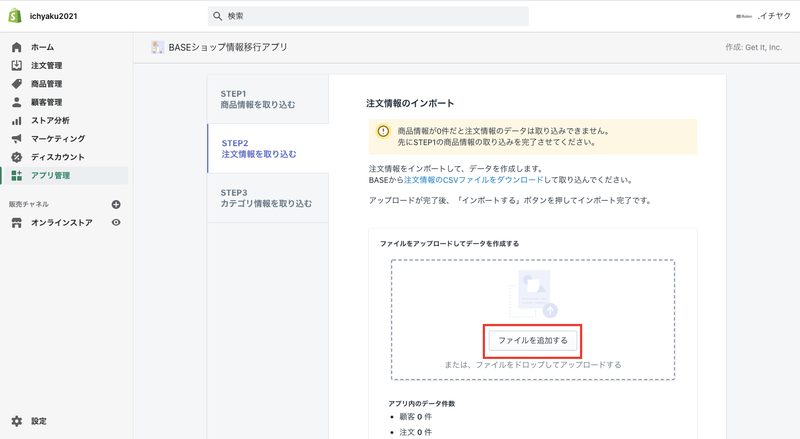Open 注文情報のCSVファイルをダウンロード link

click(473, 180)
